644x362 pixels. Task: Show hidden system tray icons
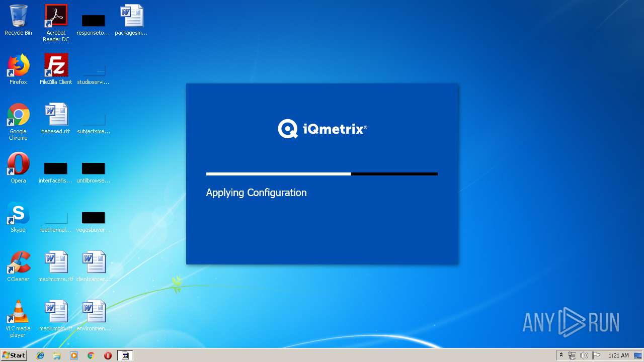pyautogui.click(x=561, y=355)
